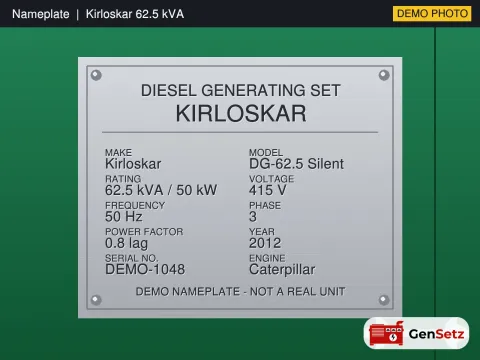Click the GenSetz generator logo icon
Image resolution: width=480 pixels, height=360 pixels.
[386, 334]
